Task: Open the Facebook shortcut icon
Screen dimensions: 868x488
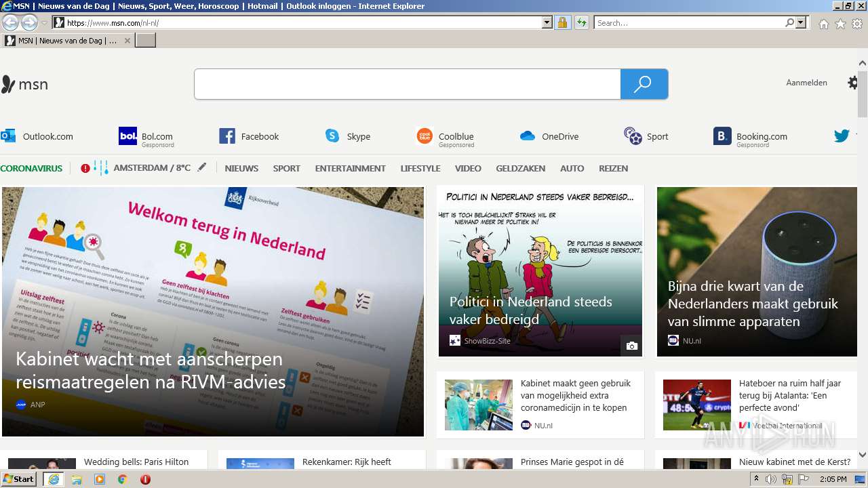Action: tap(227, 136)
